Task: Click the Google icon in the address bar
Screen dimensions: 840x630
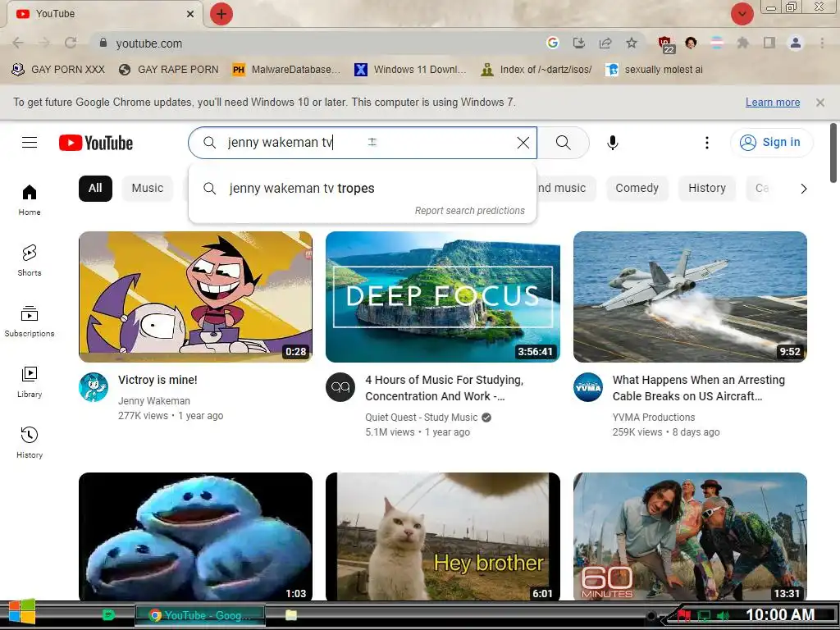Action: 552,43
